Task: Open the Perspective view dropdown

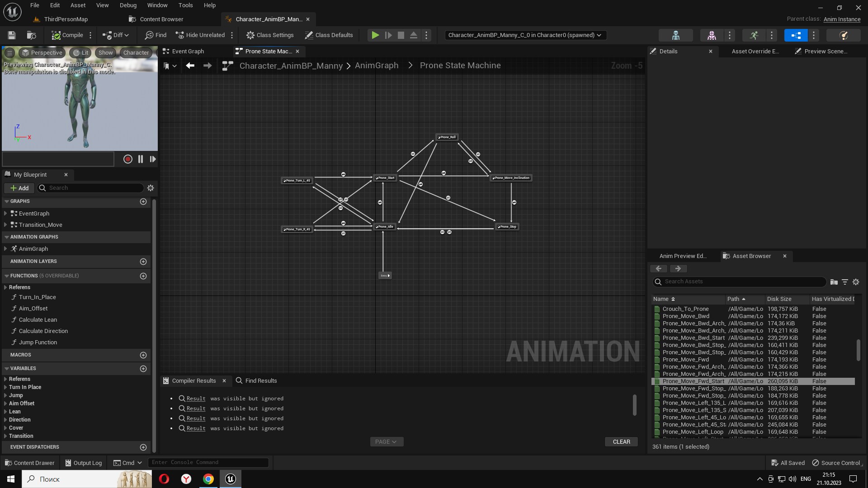Action: pyautogui.click(x=42, y=53)
